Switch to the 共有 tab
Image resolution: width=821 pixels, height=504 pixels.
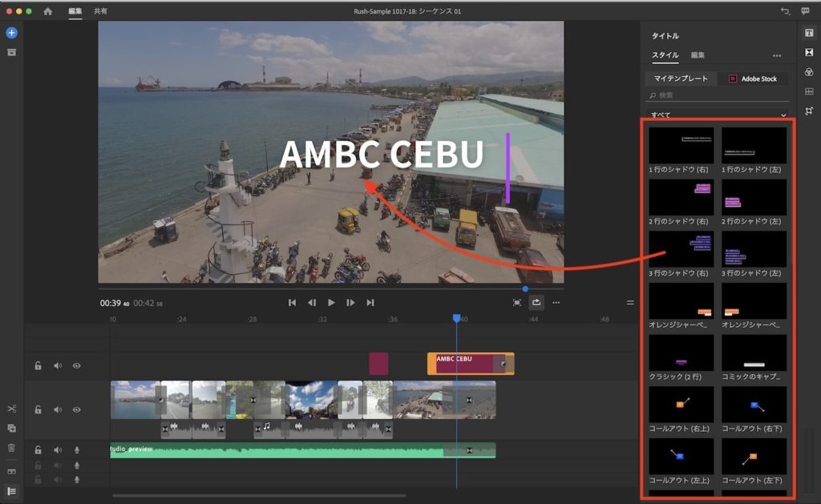[x=100, y=11]
